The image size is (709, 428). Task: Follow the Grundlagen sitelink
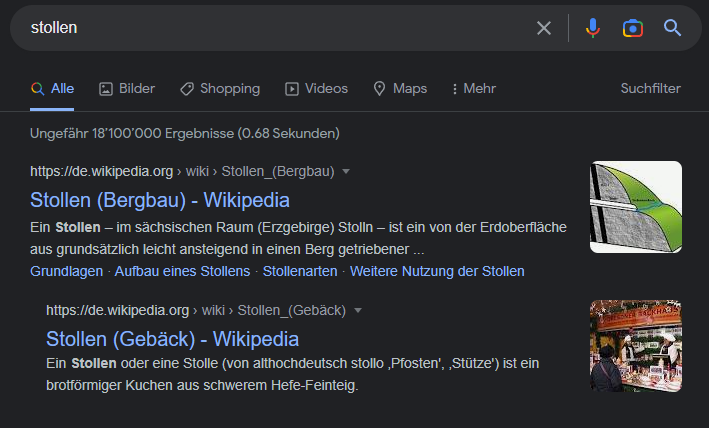click(x=66, y=271)
